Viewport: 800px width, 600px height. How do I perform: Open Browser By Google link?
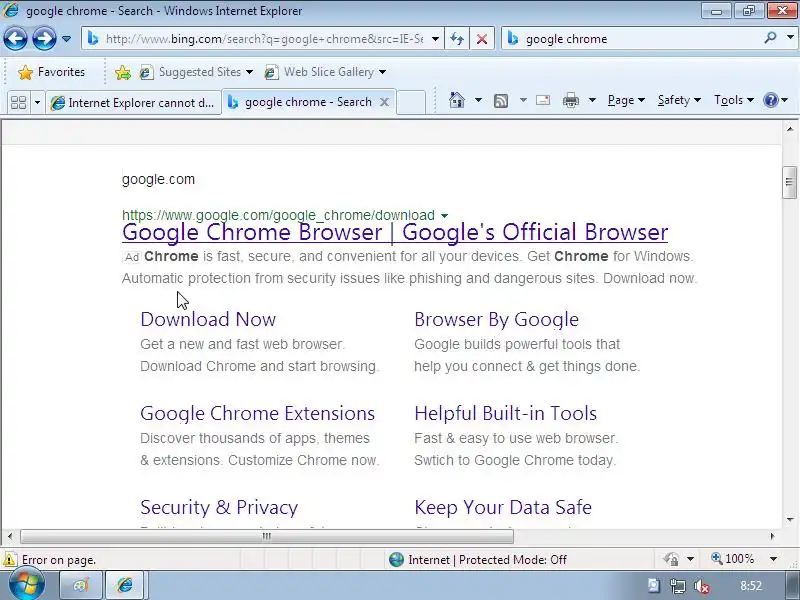[x=496, y=319]
